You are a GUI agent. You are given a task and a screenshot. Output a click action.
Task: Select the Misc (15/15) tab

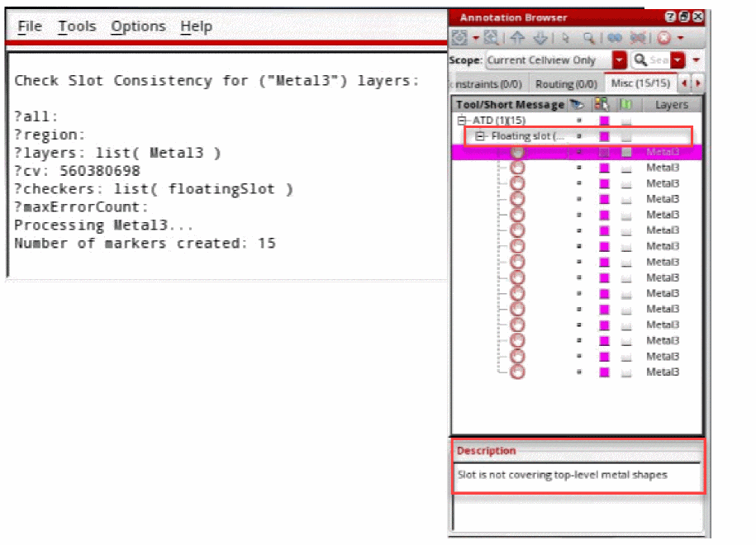click(x=640, y=83)
